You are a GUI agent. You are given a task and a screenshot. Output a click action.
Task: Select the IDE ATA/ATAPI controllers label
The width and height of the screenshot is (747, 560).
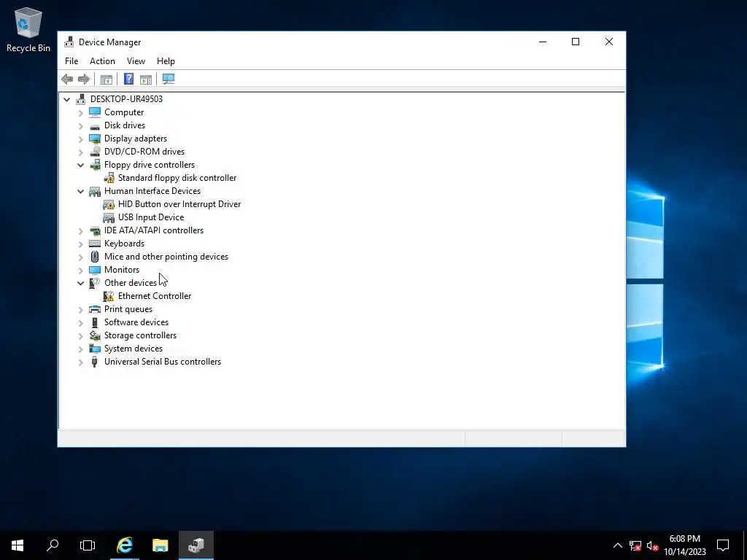[x=154, y=230]
